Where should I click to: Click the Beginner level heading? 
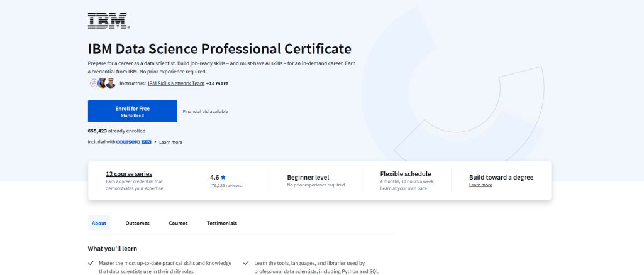pos(308,178)
